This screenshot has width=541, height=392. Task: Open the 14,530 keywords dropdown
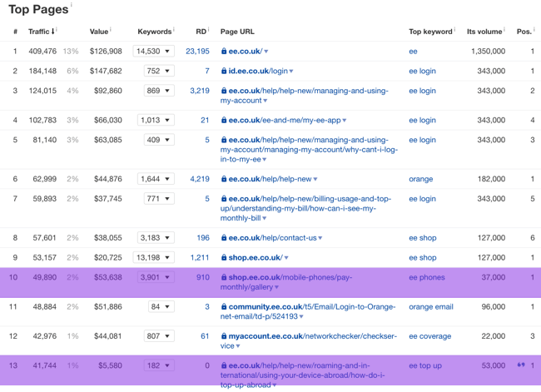tap(155, 52)
